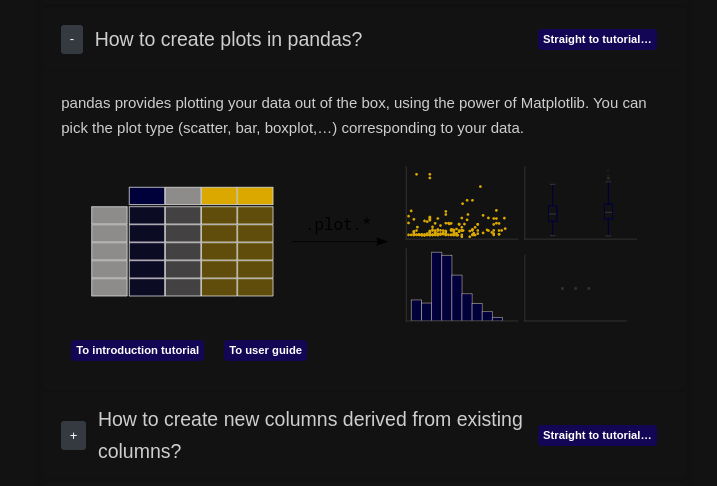Click the 'How to create plots in pandas?' heading
The width and height of the screenshot is (717, 486).
[228, 39]
